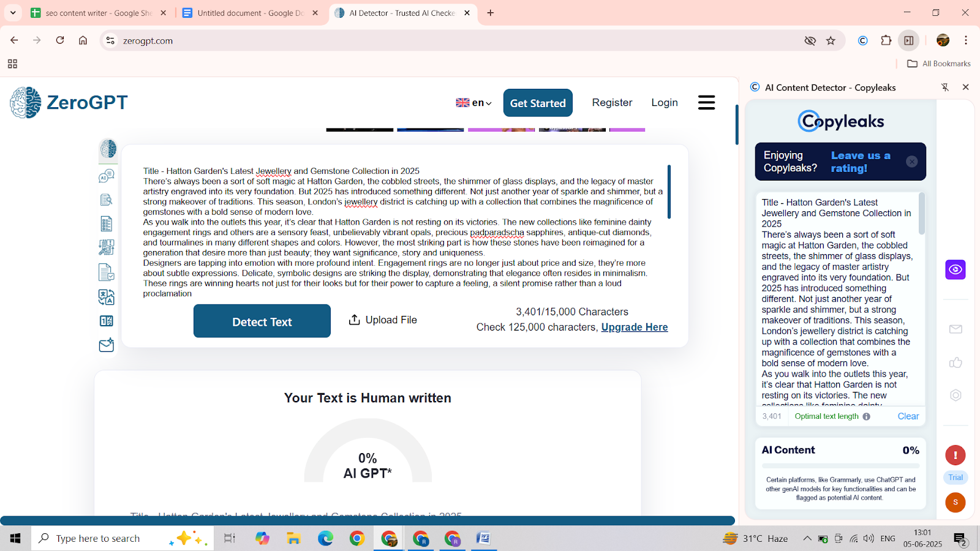Click the Copyleaks extension icon in Chrome toolbar
Screen dimensions: 980x551
863,41
